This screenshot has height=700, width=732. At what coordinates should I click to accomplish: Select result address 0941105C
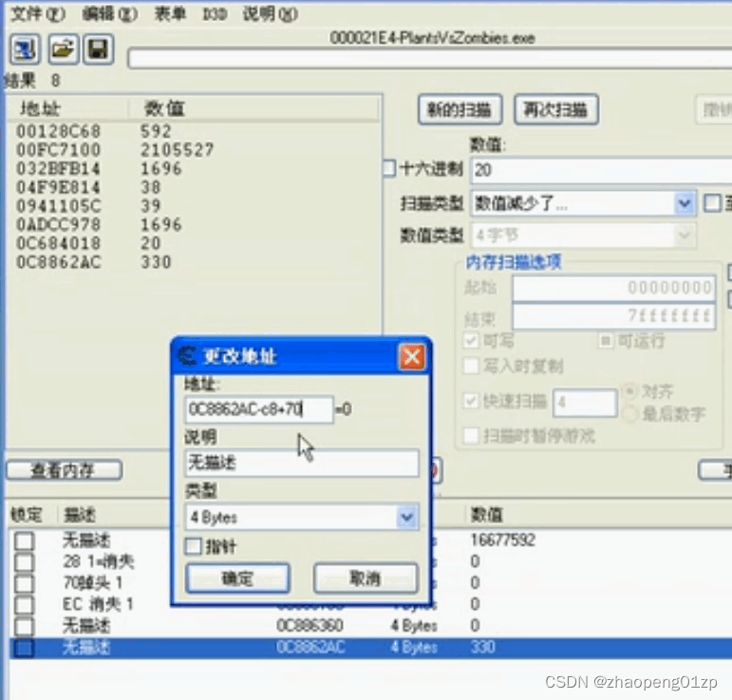click(58, 206)
